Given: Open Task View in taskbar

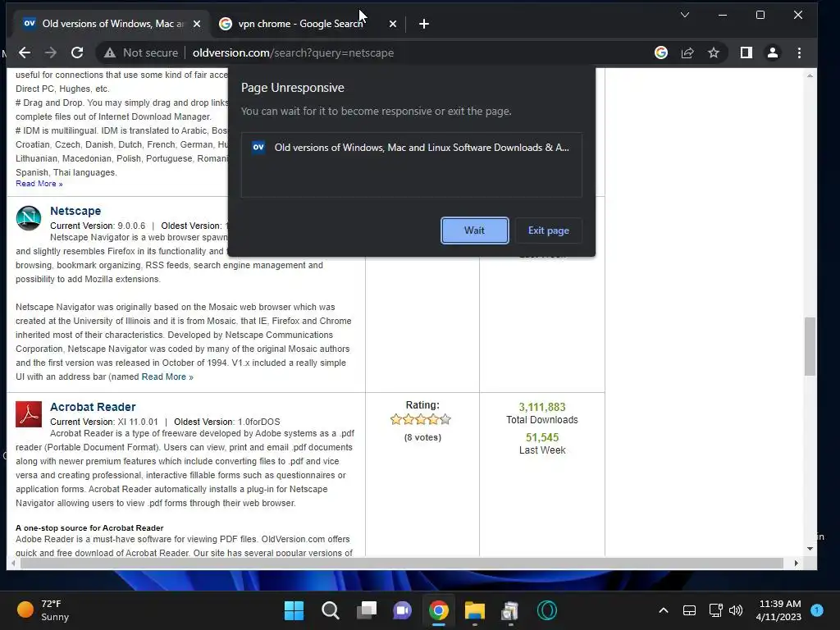Looking at the screenshot, I should pos(367,610).
